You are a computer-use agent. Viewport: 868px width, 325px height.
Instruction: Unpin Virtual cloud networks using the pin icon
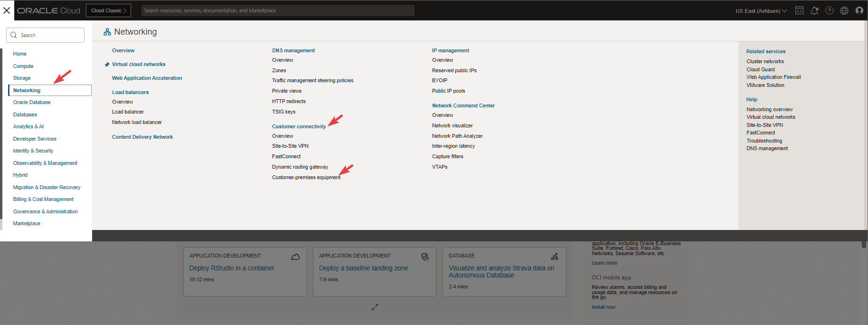pos(107,65)
